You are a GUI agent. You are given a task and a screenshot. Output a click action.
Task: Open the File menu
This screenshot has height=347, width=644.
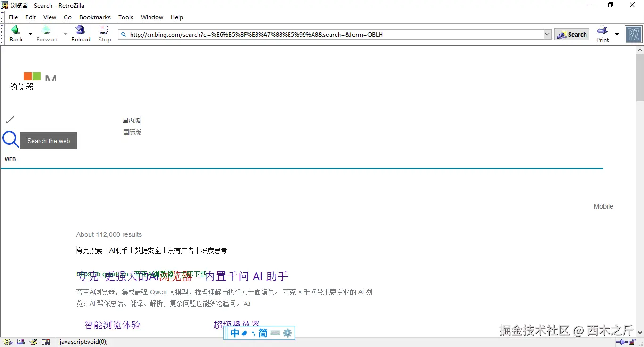pos(13,17)
